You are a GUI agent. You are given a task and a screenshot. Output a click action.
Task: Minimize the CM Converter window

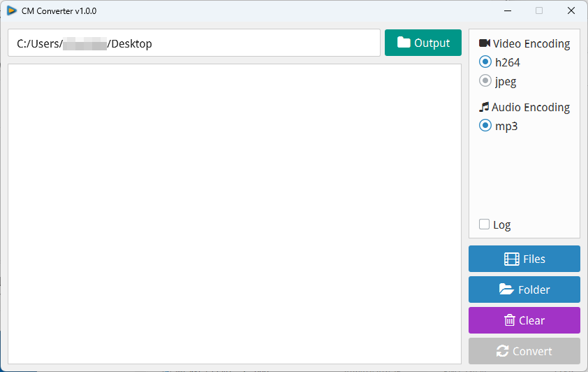[508, 11]
